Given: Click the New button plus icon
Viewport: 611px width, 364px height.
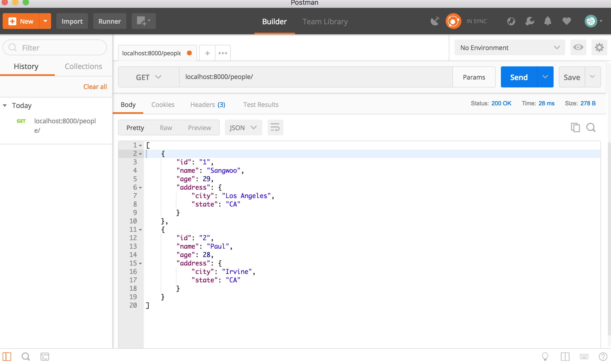Looking at the screenshot, I should click(12, 21).
